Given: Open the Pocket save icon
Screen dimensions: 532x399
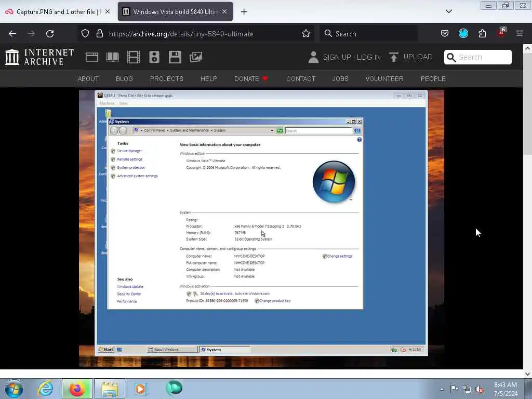Looking at the screenshot, I should click(445, 33).
